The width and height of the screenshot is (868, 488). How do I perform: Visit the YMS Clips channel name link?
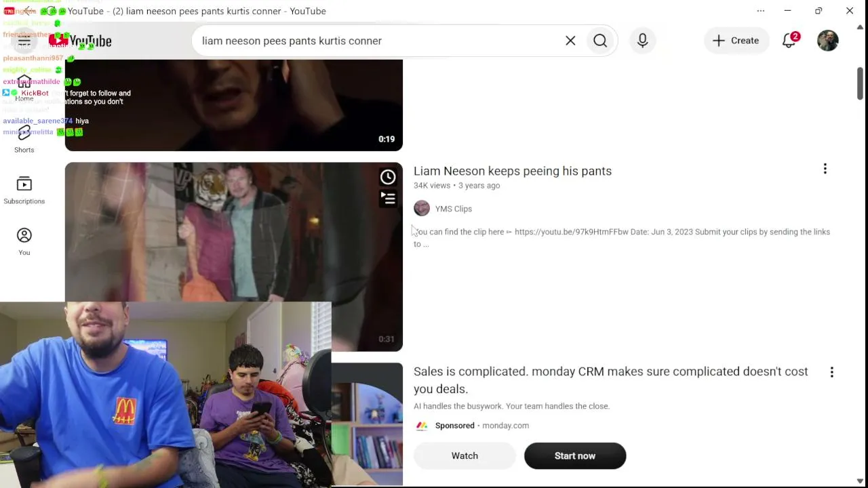click(x=454, y=209)
